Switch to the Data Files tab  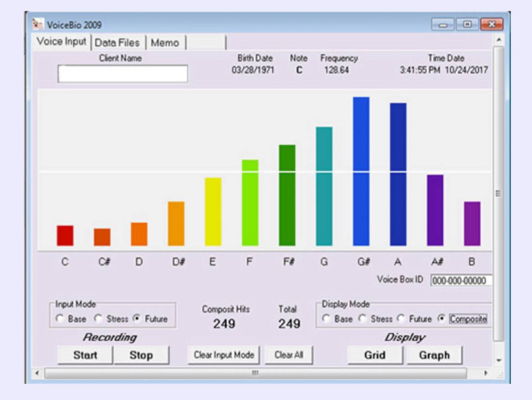point(117,43)
